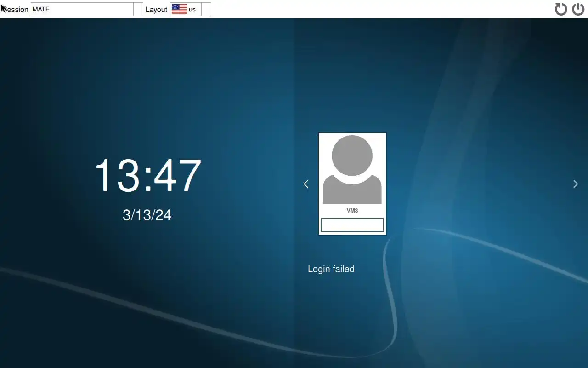Viewport: 588px width, 368px height.
Task: Focus the password field under VM3
Action: 352,225
